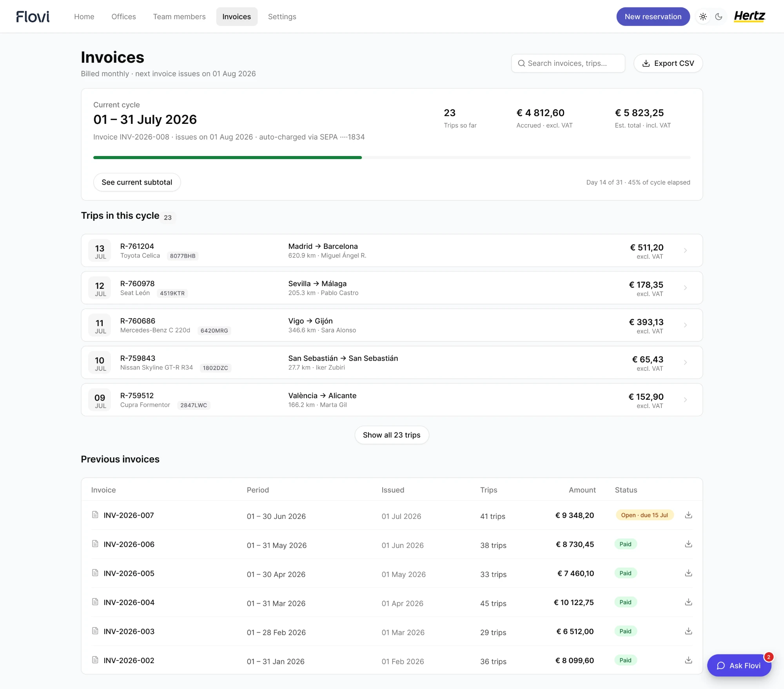Download invoice INV-2026-002
The width and height of the screenshot is (784, 689).
coord(688,660)
